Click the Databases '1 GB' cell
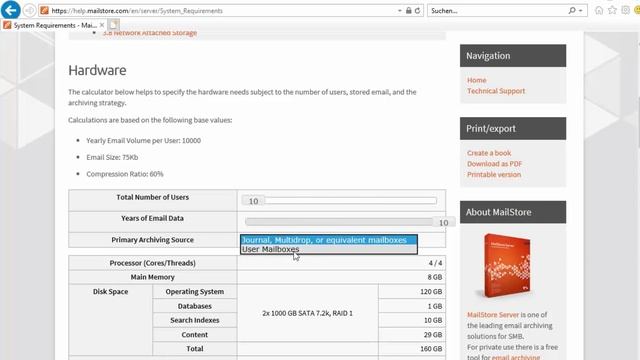Screen dimensions: 640x360 412,306
